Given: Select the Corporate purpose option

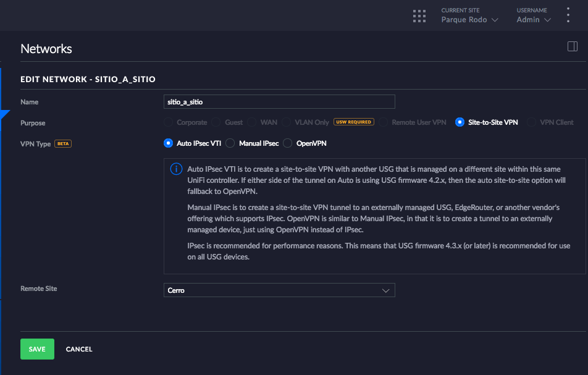Looking at the screenshot, I should point(168,122).
